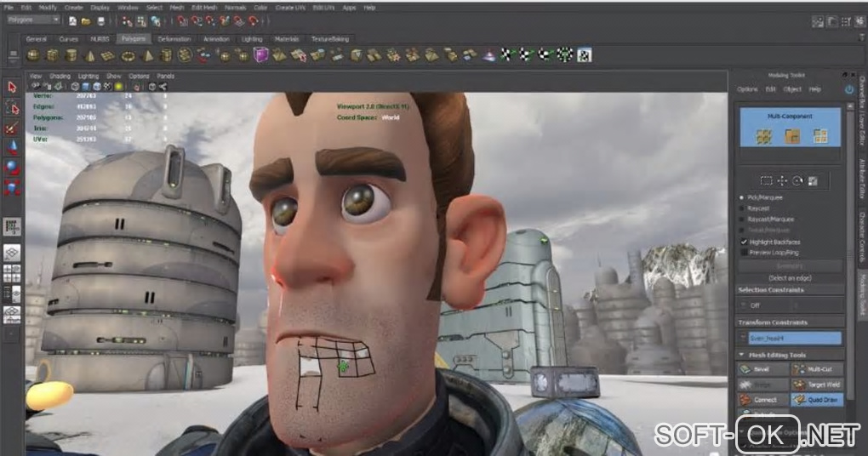The image size is (868, 456).
Task: Click the Connect button
Action: pos(762,399)
